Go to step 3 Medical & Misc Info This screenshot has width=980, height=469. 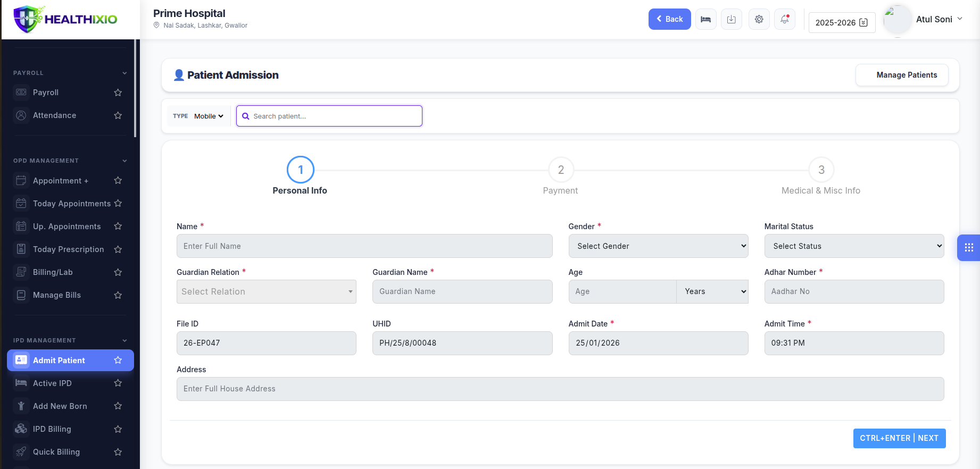(x=821, y=170)
